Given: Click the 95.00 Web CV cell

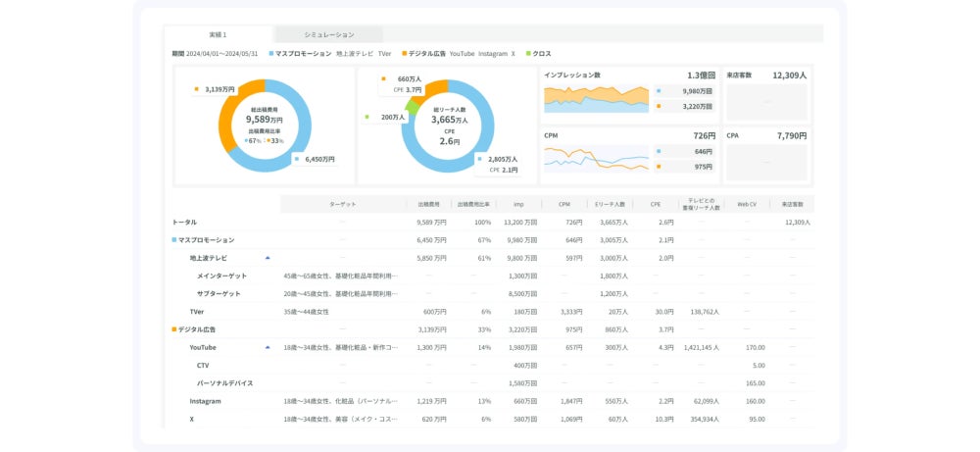Looking at the screenshot, I should click(757, 419).
